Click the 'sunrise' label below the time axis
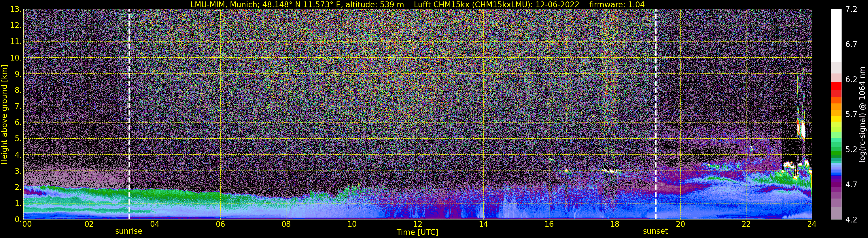The image size is (868, 238). (x=129, y=231)
